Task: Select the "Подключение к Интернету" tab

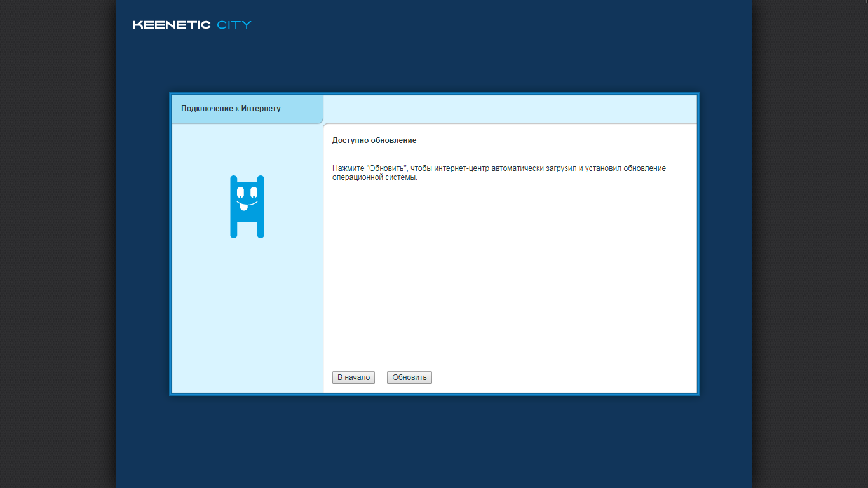Action: (x=247, y=109)
